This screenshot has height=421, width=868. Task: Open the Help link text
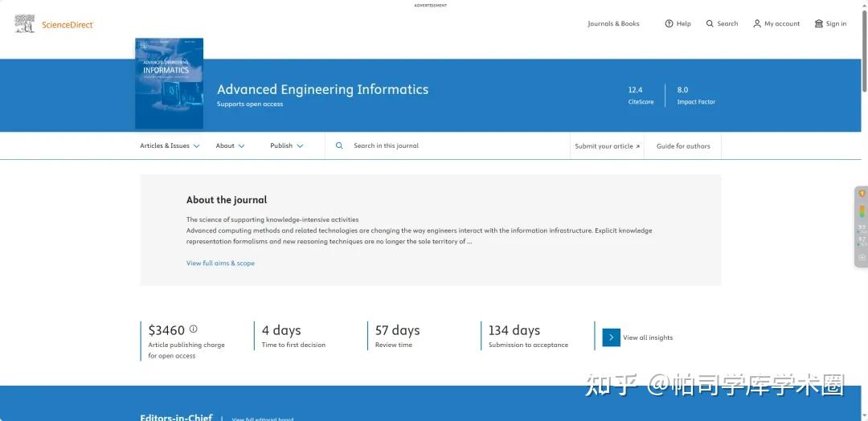pos(684,24)
